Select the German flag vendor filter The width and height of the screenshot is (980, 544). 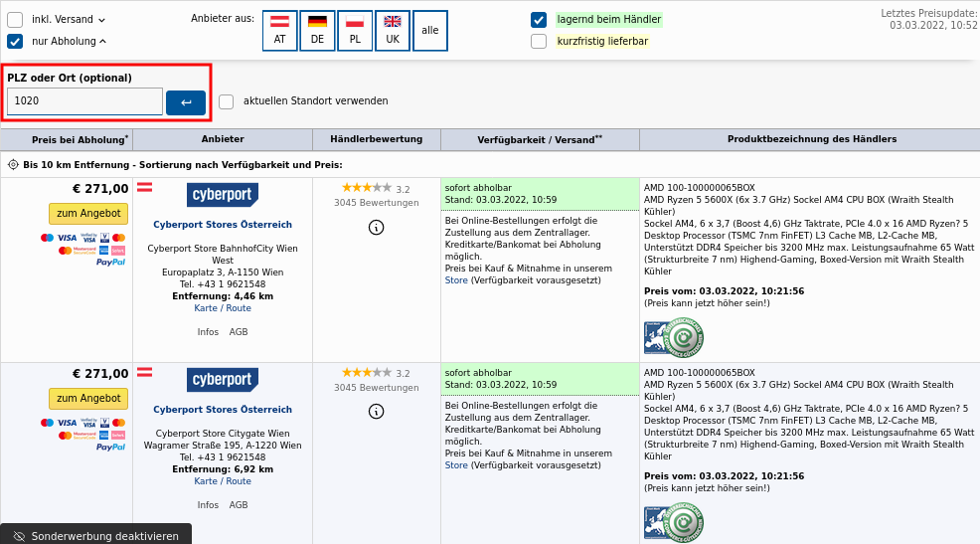(x=317, y=31)
